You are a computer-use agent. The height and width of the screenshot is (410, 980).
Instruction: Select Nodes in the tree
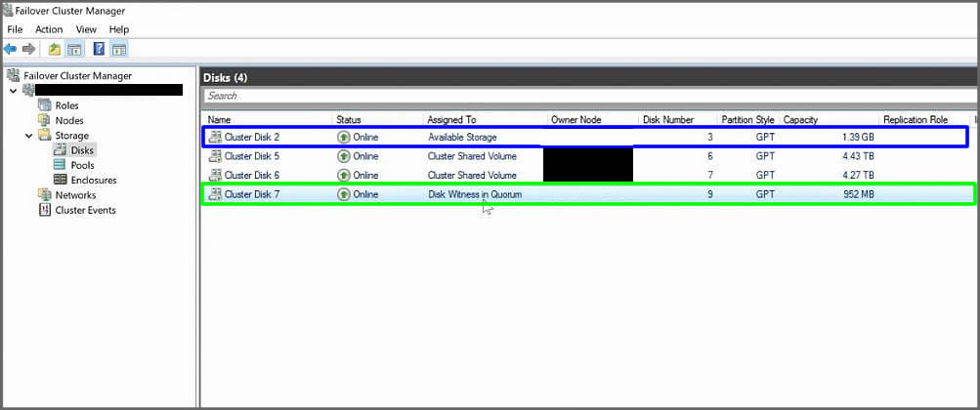tap(69, 120)
